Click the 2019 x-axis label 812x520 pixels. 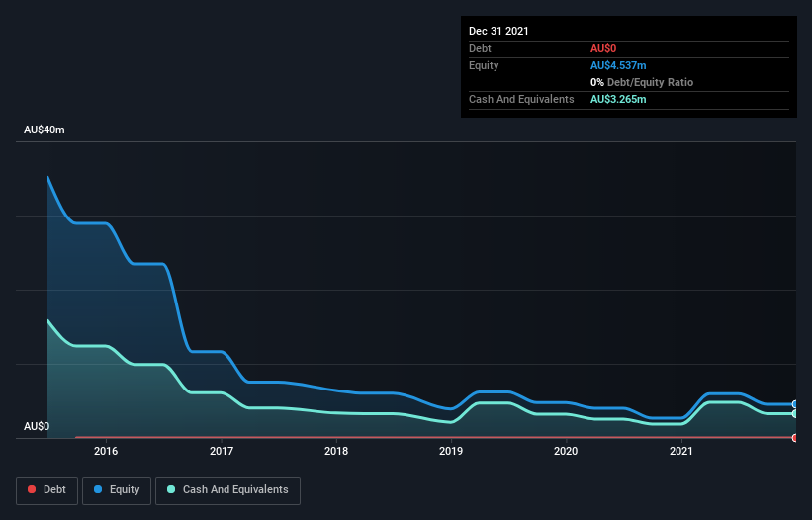[451, 451]
